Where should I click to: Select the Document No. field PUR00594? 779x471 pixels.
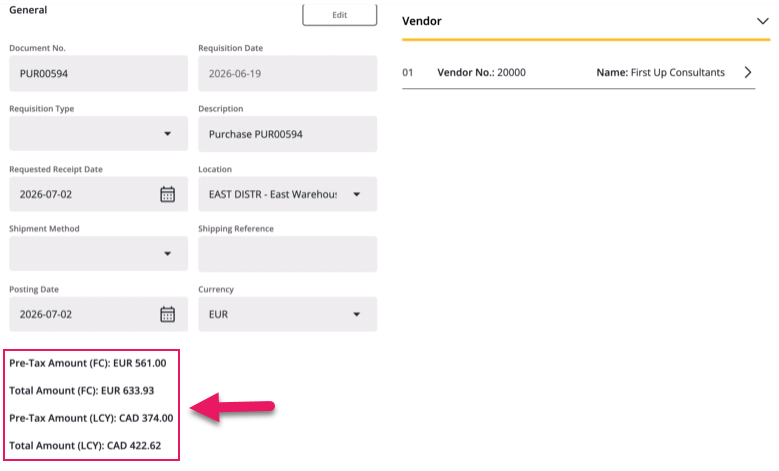point(98,74)
